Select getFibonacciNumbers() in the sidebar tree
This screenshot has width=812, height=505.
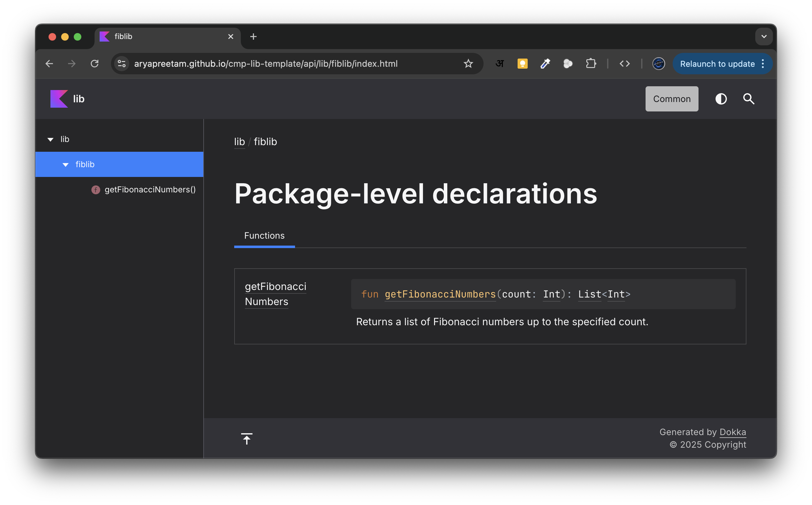[150, 190]
